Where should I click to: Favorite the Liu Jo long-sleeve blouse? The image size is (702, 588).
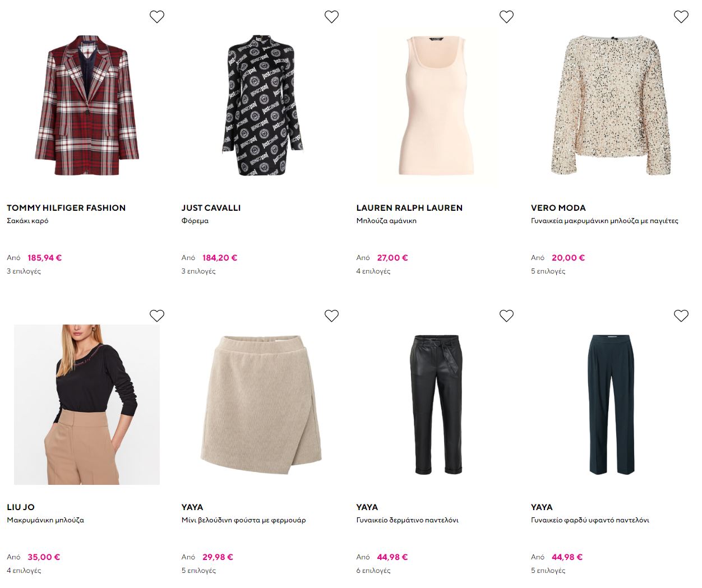tap(157, 316)
